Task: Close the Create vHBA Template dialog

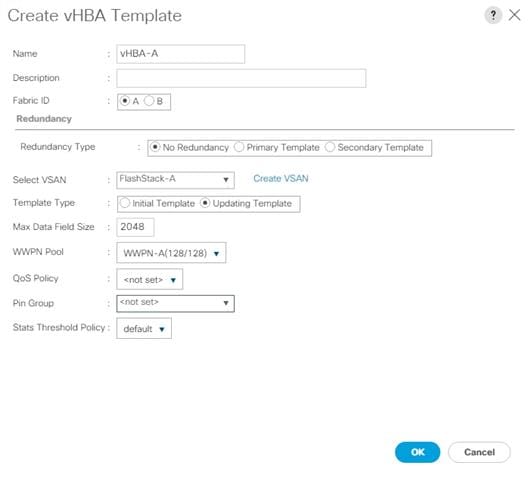Action: 514,15
